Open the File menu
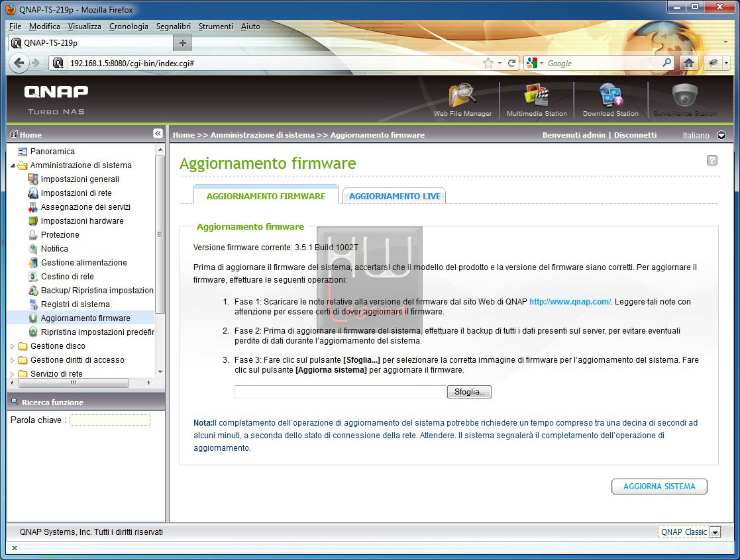 [x=15, y=26]
